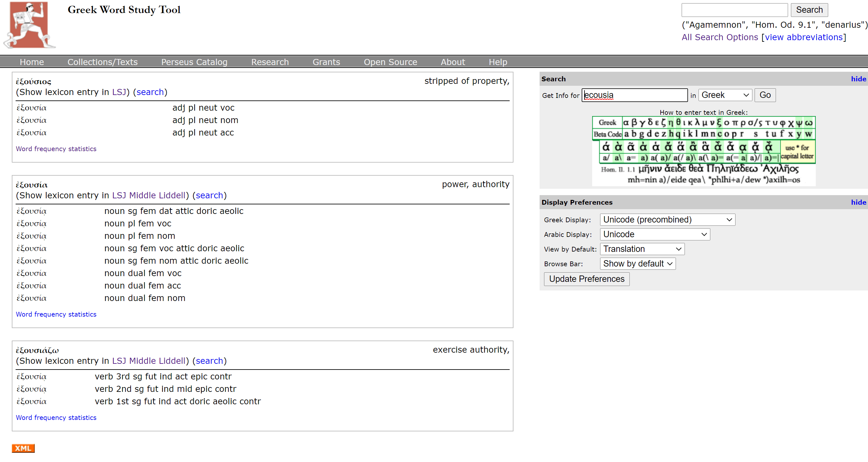The width and height of the screenshot is (868, 462).
Task: Expand the View by Default dropdown
Action: [x=642, y=249]
